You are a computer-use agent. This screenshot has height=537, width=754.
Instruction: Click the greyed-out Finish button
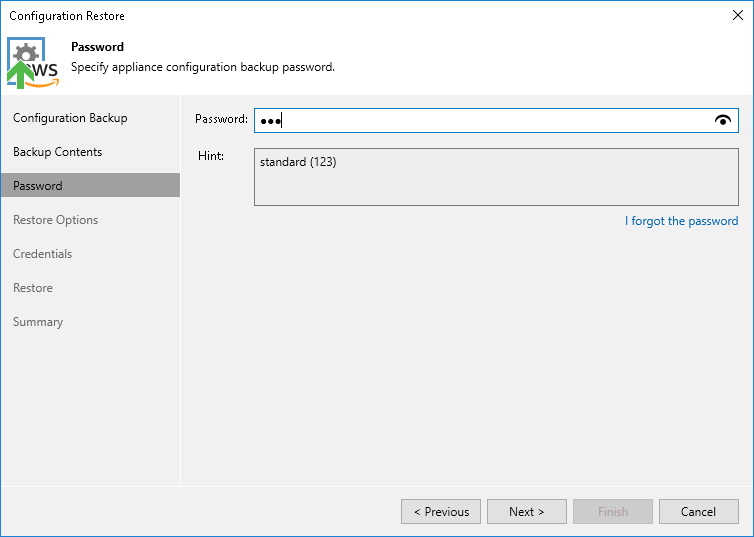coord(613,512)
